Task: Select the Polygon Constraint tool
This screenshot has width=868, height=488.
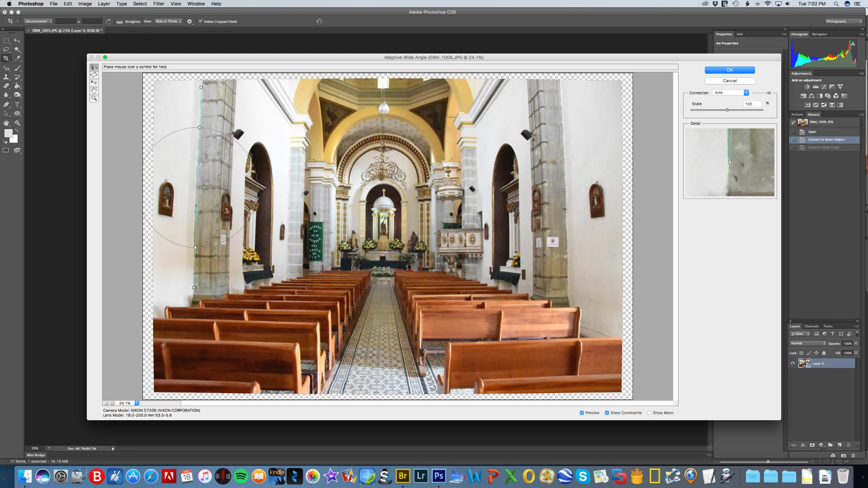Action: coord(94,75)
